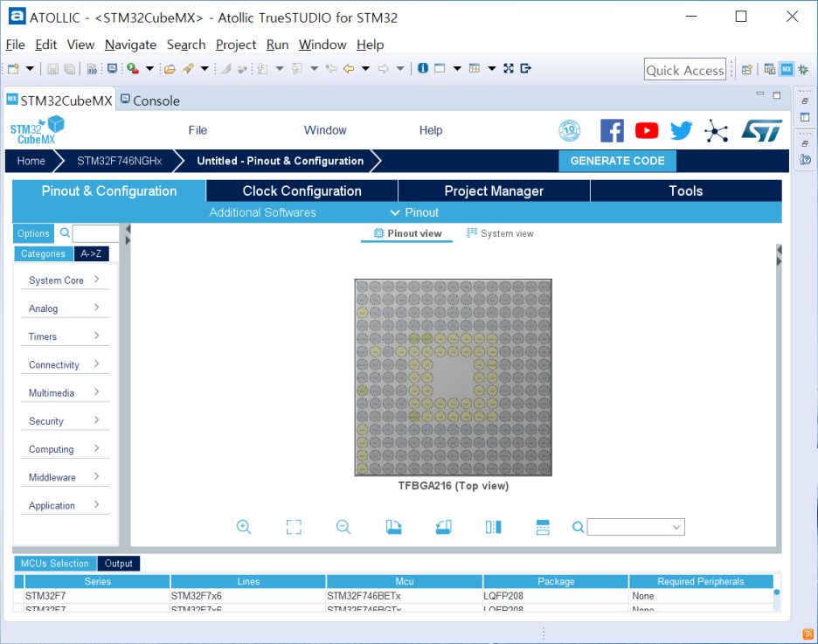Flip chip view vertically
Viewport: 818px width, 644px height.
coord(543,527)
